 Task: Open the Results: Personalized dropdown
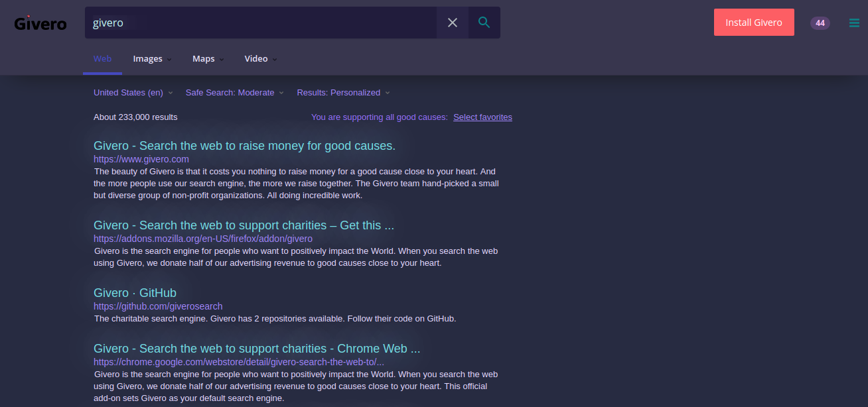(x=343, y=93)
